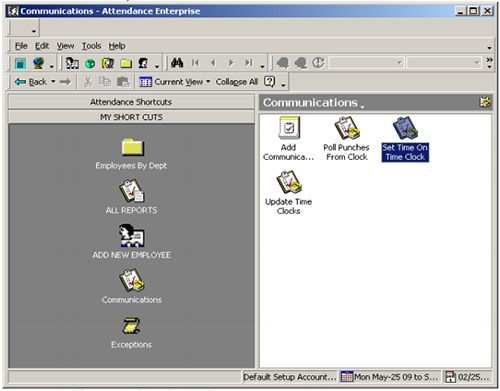The image size is (500, 391).
Task: Click the Collapse All button
Action: [237, 82]
